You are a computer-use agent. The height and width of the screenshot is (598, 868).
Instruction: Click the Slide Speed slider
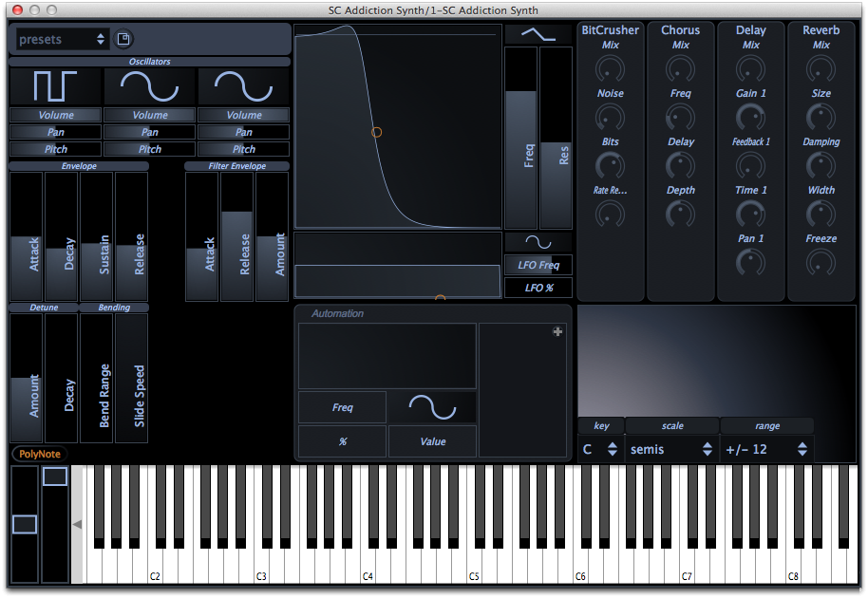click(132, 379)
